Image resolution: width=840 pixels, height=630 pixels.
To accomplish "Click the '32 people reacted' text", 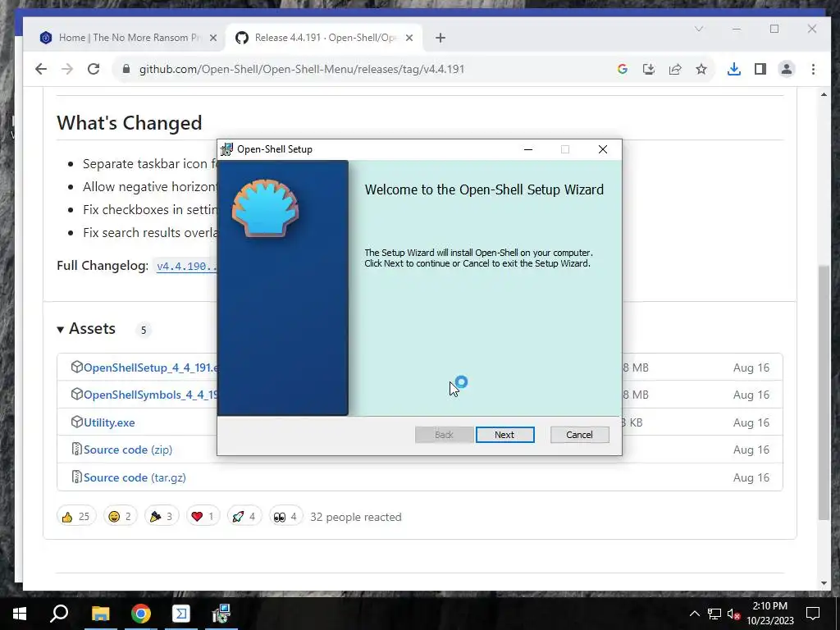I will (356, 517).
